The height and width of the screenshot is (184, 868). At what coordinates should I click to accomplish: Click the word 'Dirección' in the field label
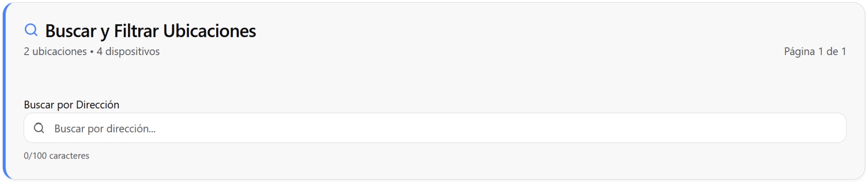tap(98, 105)
